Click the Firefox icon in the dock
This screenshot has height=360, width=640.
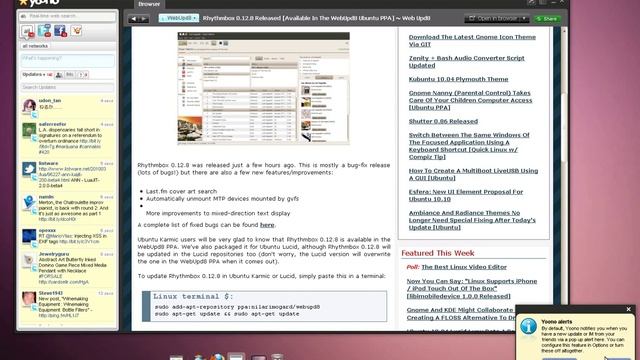point(217,357)
